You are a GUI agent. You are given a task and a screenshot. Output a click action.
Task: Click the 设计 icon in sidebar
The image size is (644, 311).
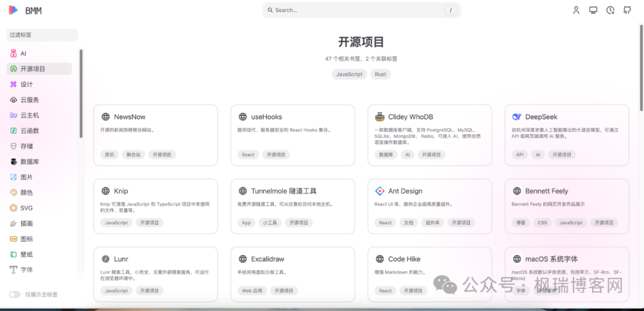pyautogui.click(x=14, y=85)
